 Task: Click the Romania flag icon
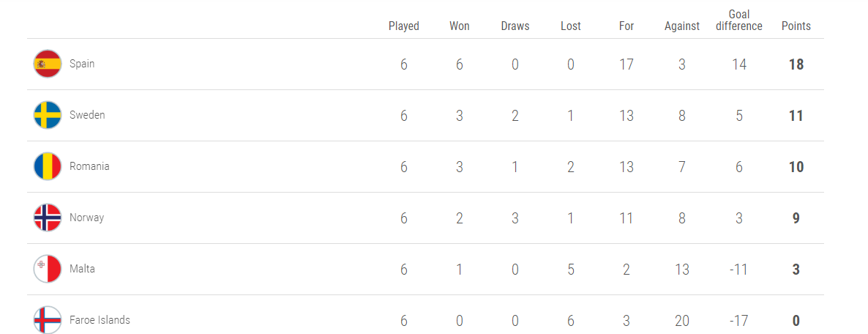pyautogui.click(x=48, y=166)
